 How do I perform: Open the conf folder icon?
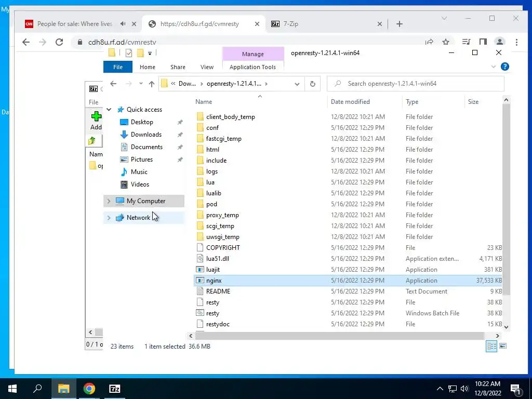click(x=200, y=128)
